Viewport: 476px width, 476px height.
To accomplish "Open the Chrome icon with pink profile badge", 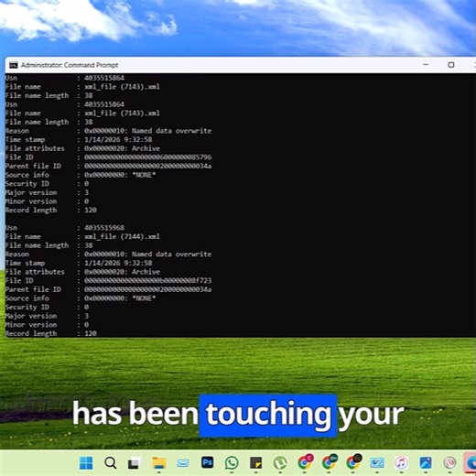I will [305, 462].
